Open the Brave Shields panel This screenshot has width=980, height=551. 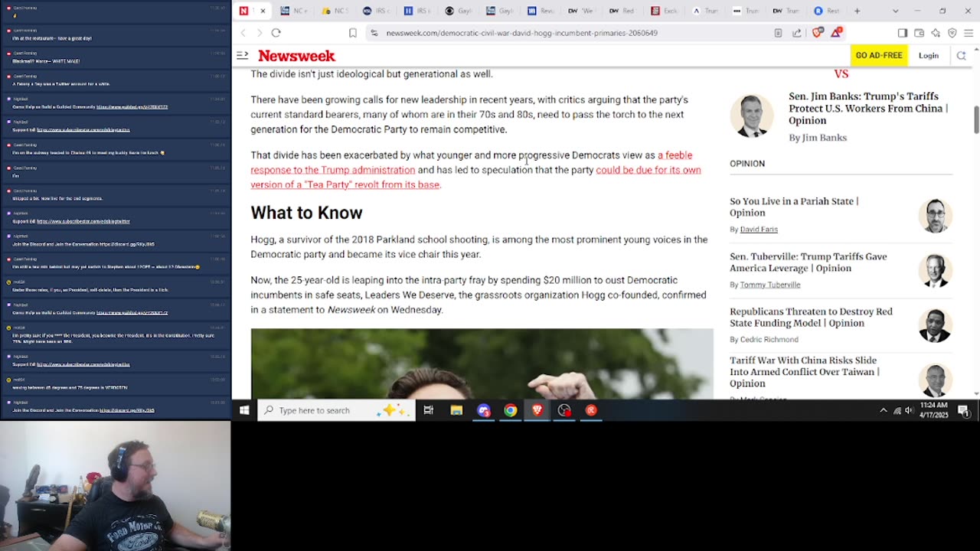pos(818,33)
